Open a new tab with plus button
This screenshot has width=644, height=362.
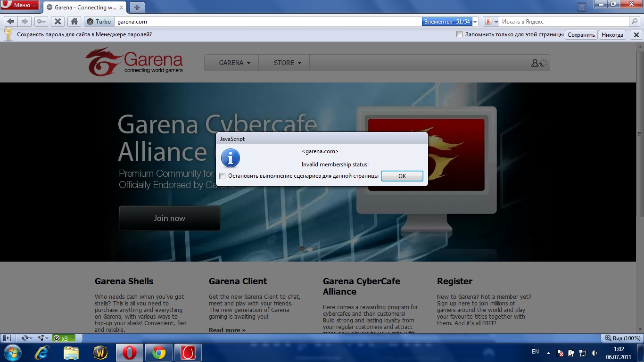pos(137,8)
